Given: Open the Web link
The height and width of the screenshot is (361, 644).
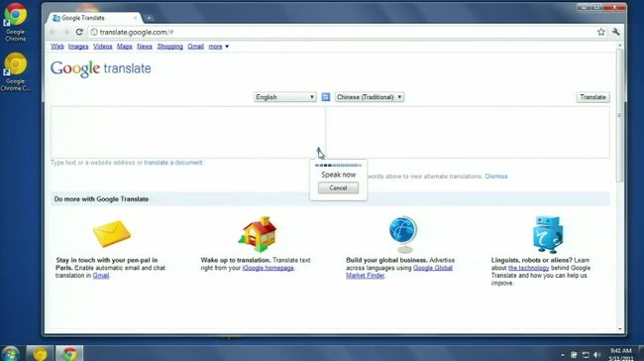Looking at the screenshot, I should point(57,47).
